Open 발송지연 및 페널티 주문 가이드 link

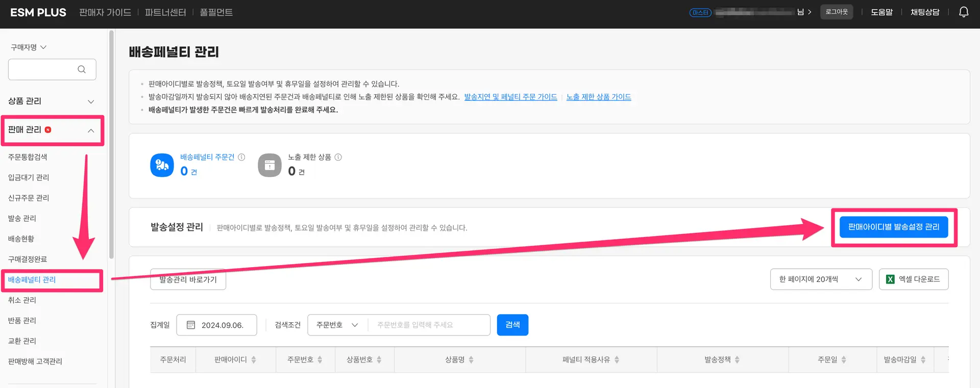click(510, 97)
